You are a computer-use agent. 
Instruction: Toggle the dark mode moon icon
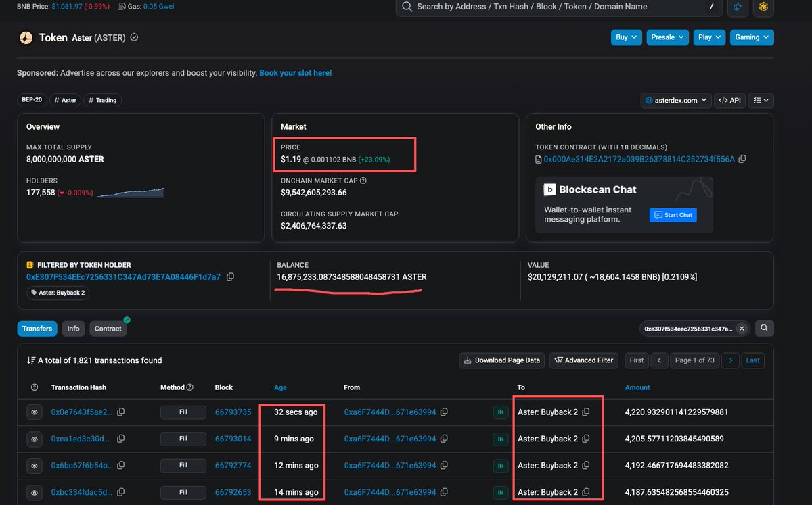coord(738,9)
